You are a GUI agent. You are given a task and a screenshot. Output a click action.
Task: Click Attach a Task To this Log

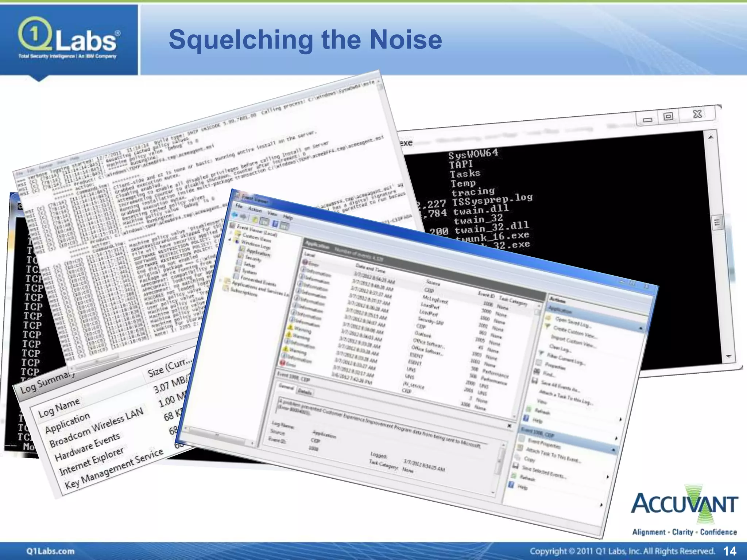[565, 397]
